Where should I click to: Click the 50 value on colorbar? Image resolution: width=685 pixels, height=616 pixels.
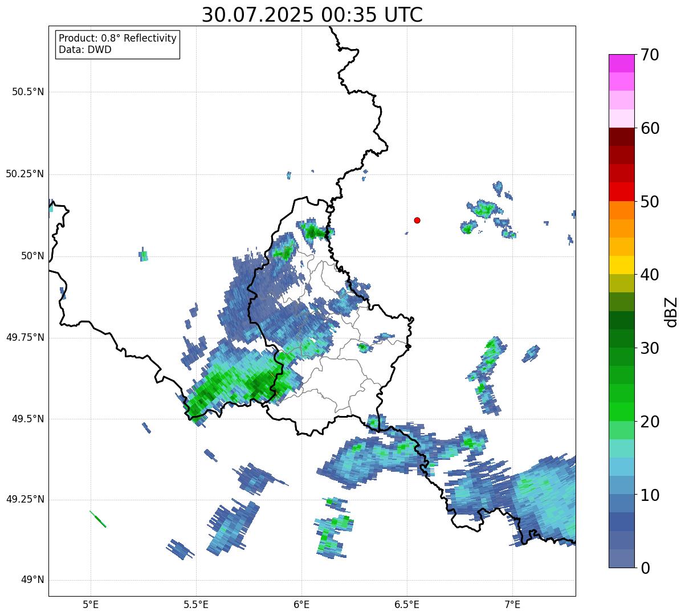tap(650, 202)
